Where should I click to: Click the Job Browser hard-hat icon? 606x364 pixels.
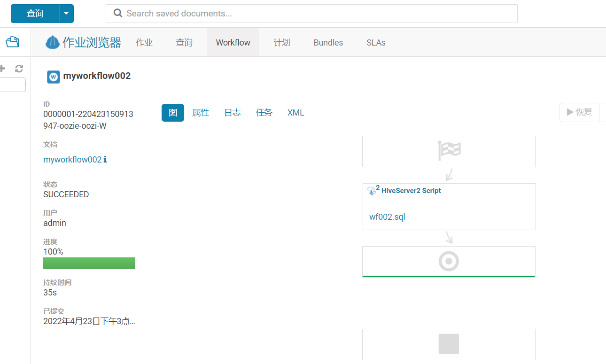53,42
